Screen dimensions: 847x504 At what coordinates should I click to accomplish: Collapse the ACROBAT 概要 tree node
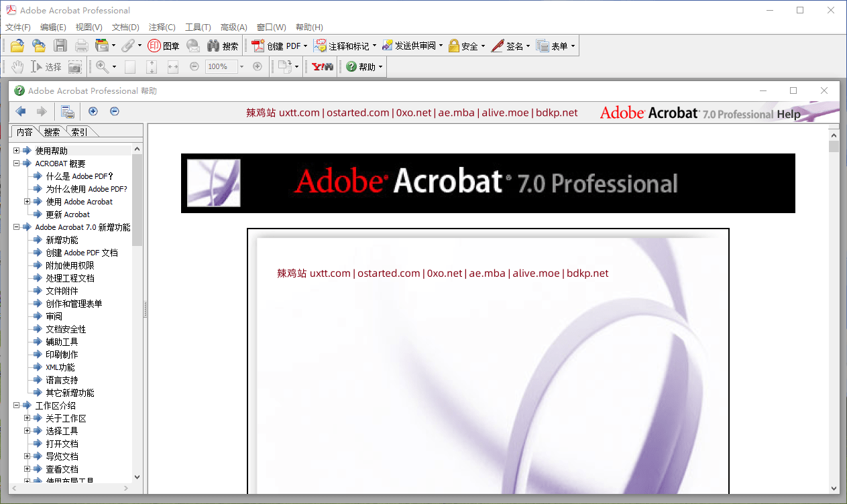click(16, 164)
